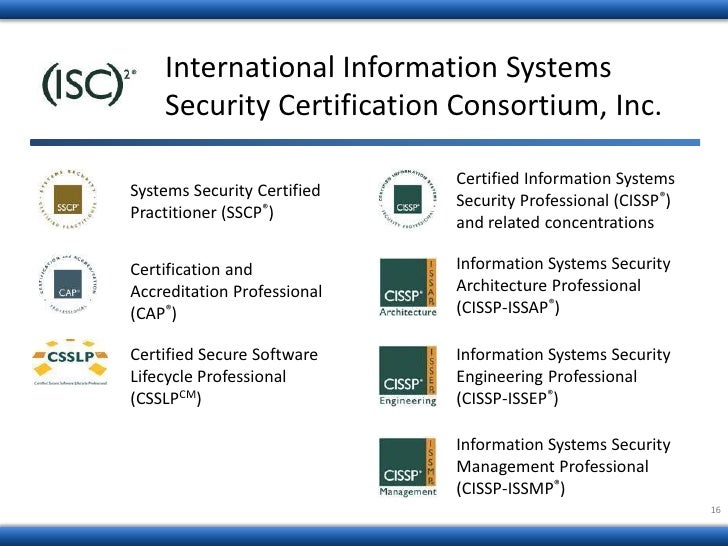Select the CAP certification badge
The width and height of the screenshot is (728, 546).
68,285
